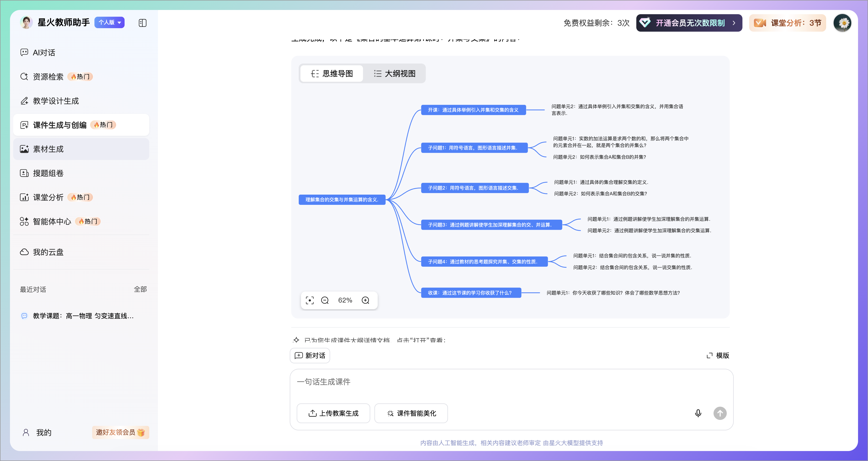The width and height of the screenshot is (868, 461).
Task: Open the user avatar in top right
Action: (842, 23)
